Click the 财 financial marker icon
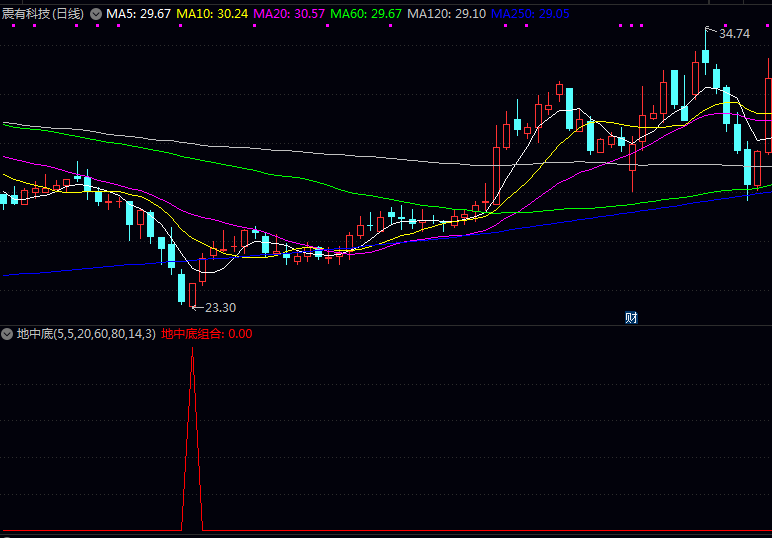772x538 pixels. (631, 318)
